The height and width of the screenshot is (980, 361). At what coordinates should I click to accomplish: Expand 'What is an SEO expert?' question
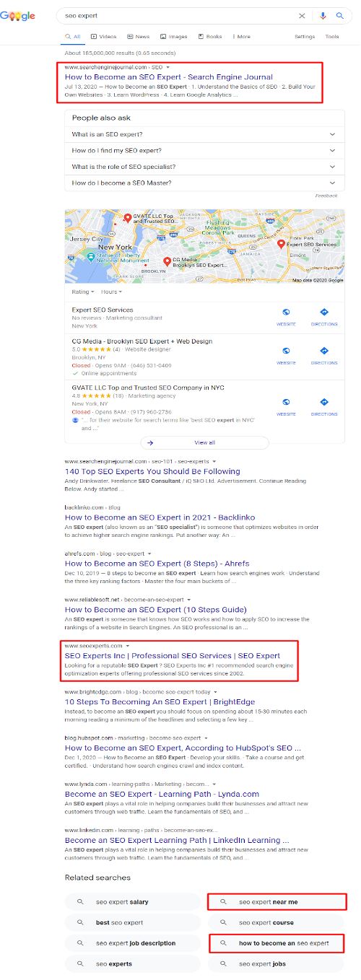click(x=205, y=134)
